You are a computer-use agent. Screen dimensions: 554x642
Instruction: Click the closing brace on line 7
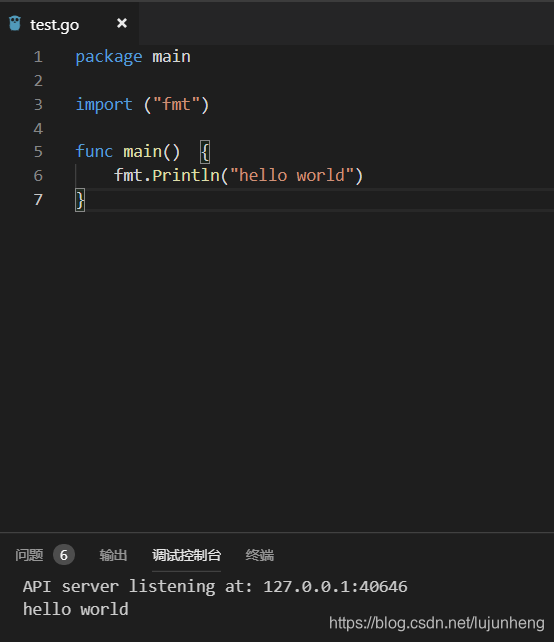point(80,200)
